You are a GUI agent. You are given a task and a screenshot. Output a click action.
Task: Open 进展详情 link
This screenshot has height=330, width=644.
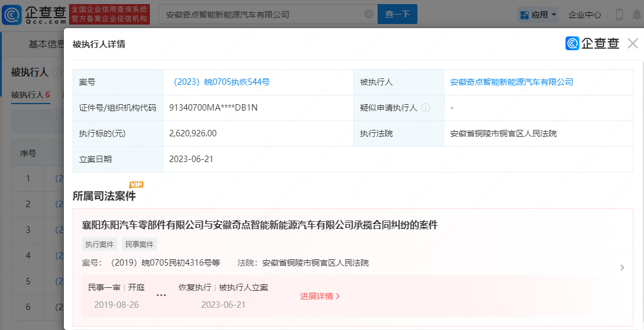tap(320, 296)
